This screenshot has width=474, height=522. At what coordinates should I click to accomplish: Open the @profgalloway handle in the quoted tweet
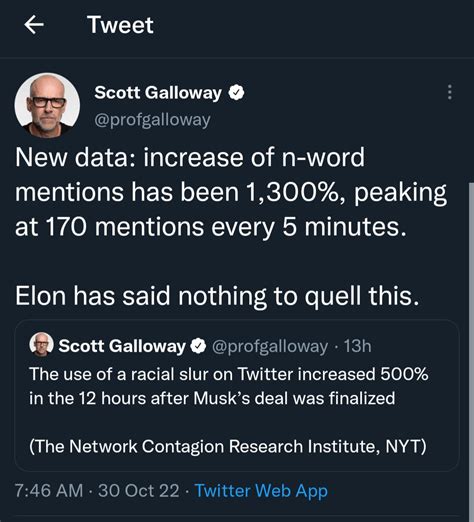coord(270,346)
